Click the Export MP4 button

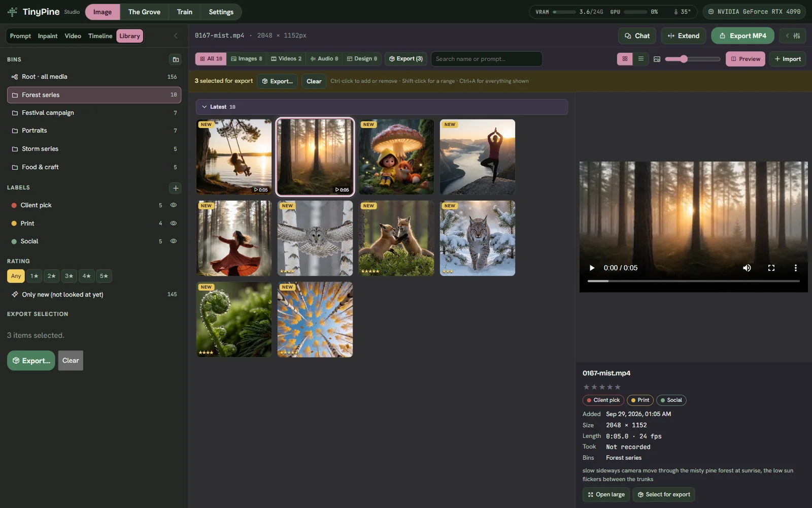click(x=742, y=36)
